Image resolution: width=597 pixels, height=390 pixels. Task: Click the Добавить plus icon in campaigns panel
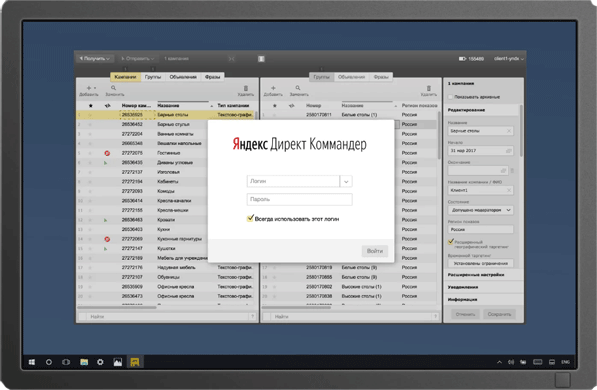pos(89,88)
